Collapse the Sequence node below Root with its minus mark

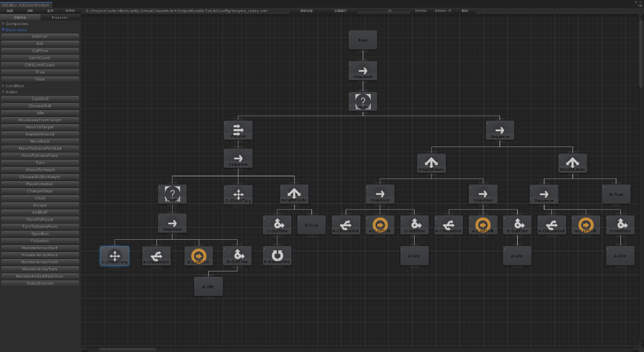pyautogui.click(x=351, y=63)
